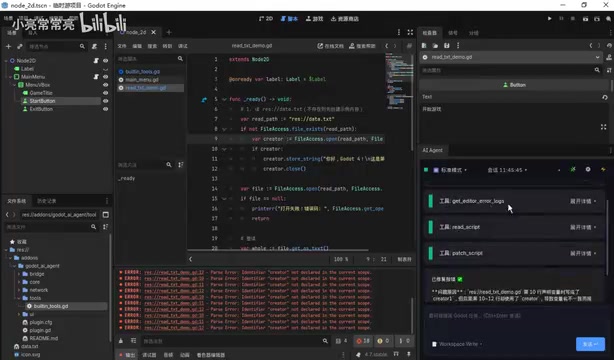Screen dimensions: 614x360
Task: Toggle visibility of Node2D
Action: click(x=105, y=61)
